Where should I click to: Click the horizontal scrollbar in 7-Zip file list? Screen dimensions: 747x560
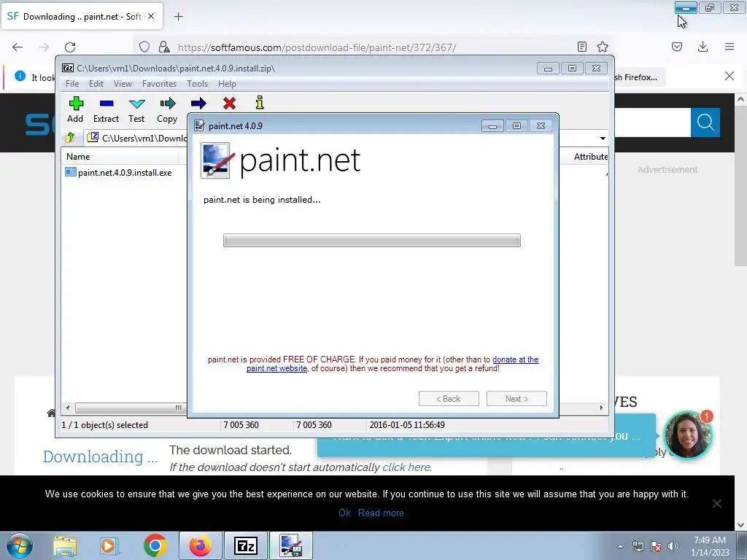coord(129,408)
